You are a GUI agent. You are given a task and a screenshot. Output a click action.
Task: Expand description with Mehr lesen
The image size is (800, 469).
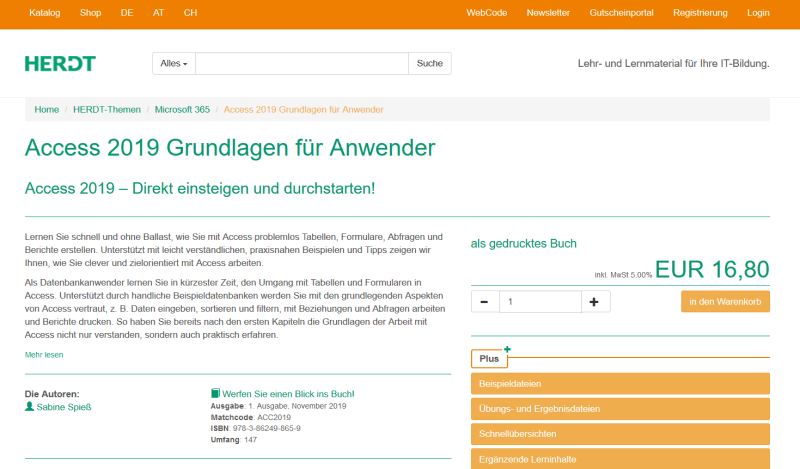click(x=44, y=355)
